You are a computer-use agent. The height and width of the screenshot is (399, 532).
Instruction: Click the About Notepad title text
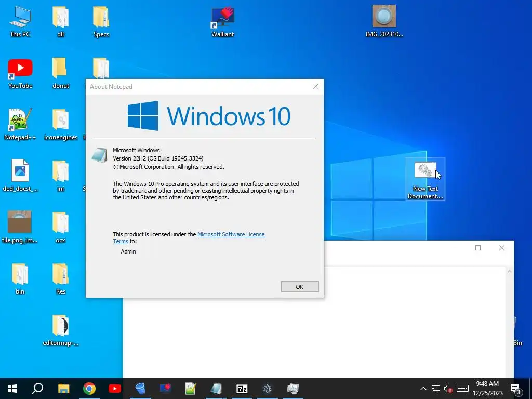(x=111, y=87)
